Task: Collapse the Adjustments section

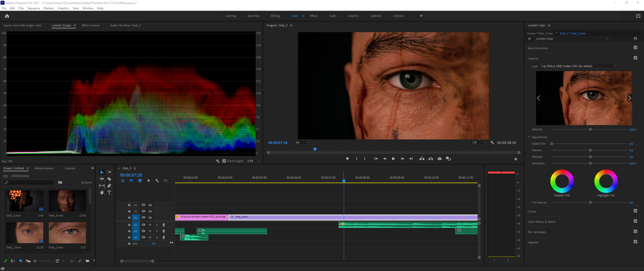Action: (x=529, y=137)
